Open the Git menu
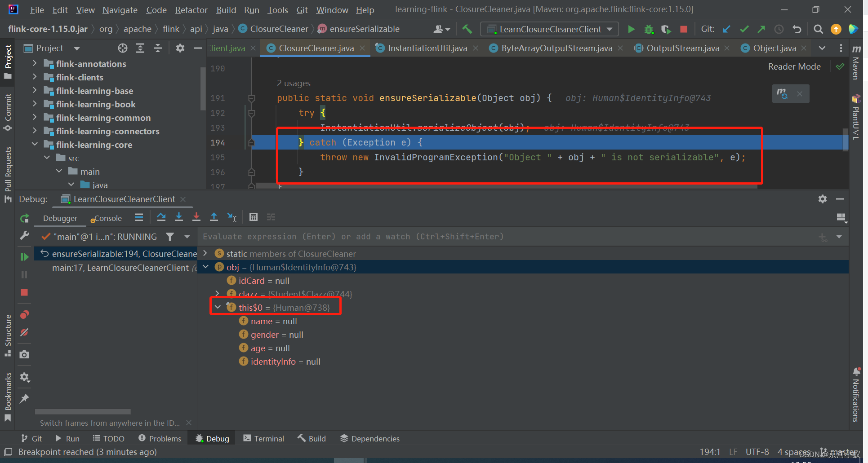Image resolution: width=868 pixels, height=463 pixels. 302,10
